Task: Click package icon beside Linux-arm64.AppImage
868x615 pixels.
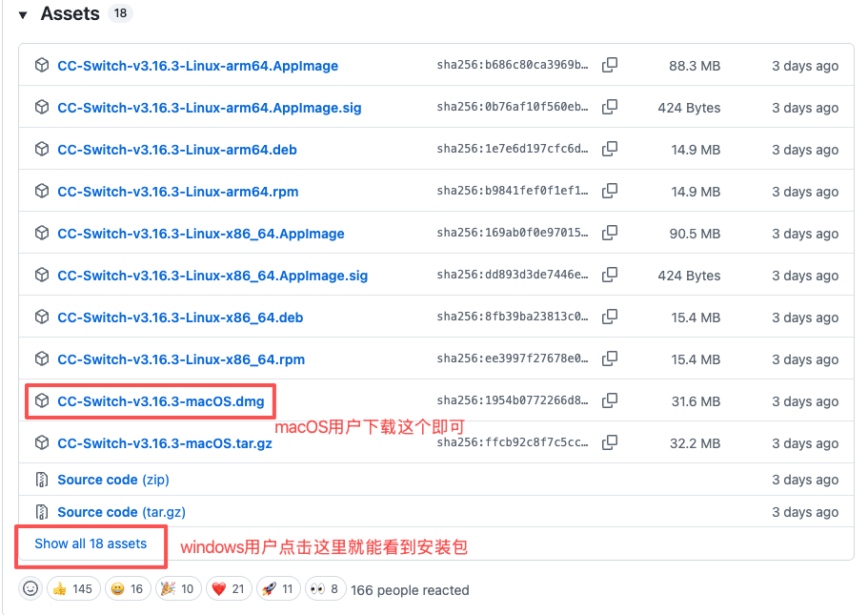Action: click(42, 65)
